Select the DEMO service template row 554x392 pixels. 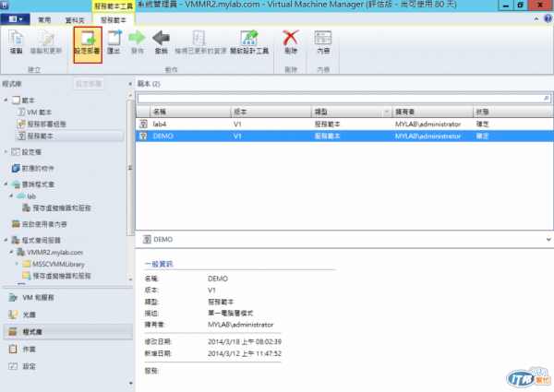coord(344,136)
